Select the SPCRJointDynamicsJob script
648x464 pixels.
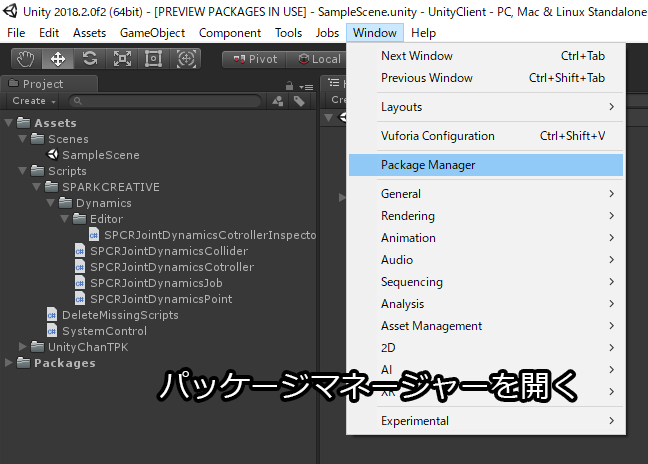[149, 283]
